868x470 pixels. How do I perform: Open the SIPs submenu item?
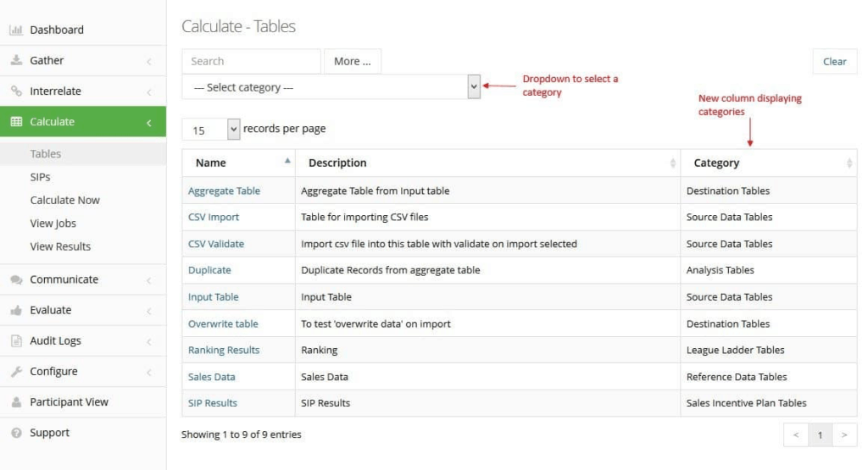point(41,177)
